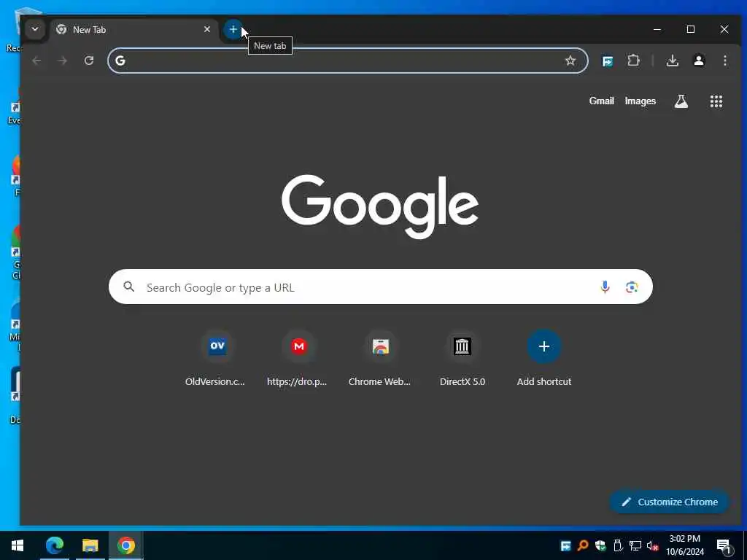Image resolution: width=747 pixels, height=560 pixels.
Task: Click the safely remove hardware icon
Action: click(x=618, y=545)
